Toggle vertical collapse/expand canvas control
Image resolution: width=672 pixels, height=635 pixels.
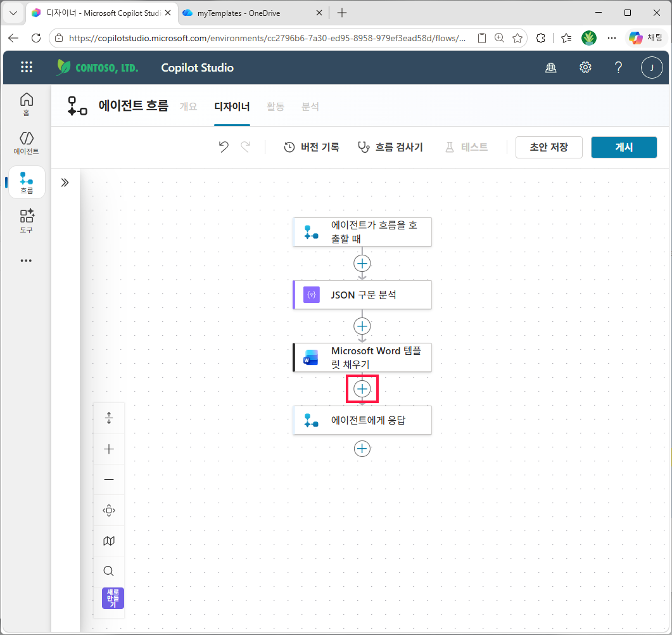(x=109, y=418)
